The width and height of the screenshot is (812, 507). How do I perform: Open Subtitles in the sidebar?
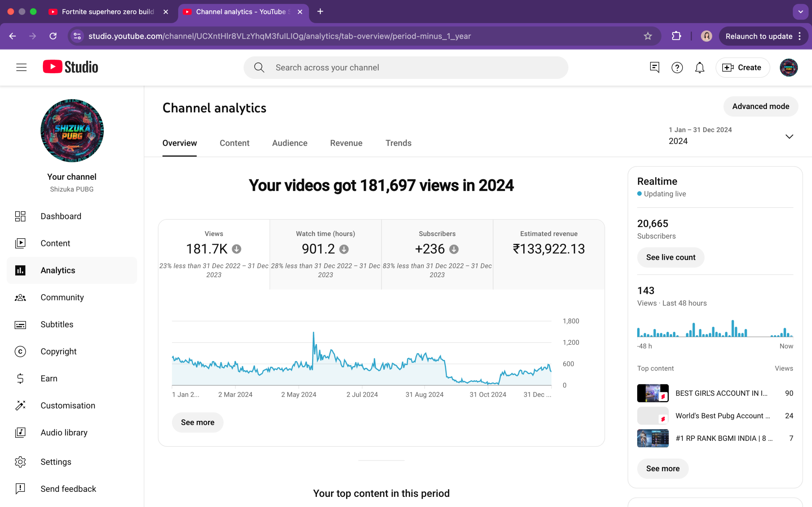57,324
